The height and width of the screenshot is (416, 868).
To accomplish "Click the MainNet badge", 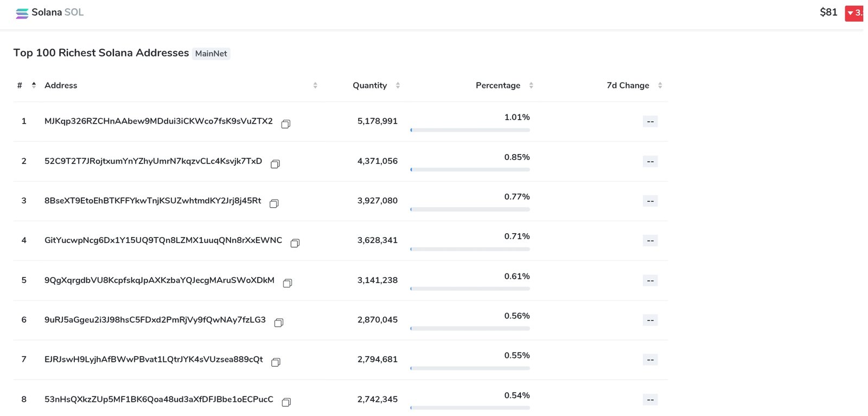I will (x=211, y=54).
